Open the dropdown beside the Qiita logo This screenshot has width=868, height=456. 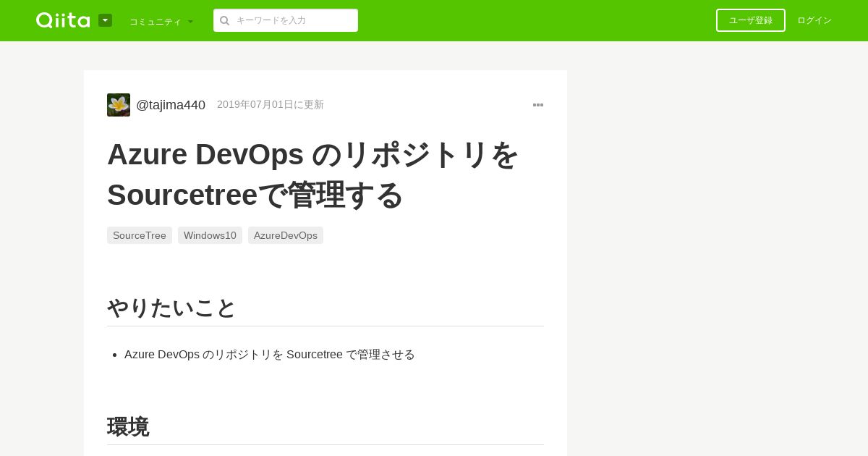(105, 20)
